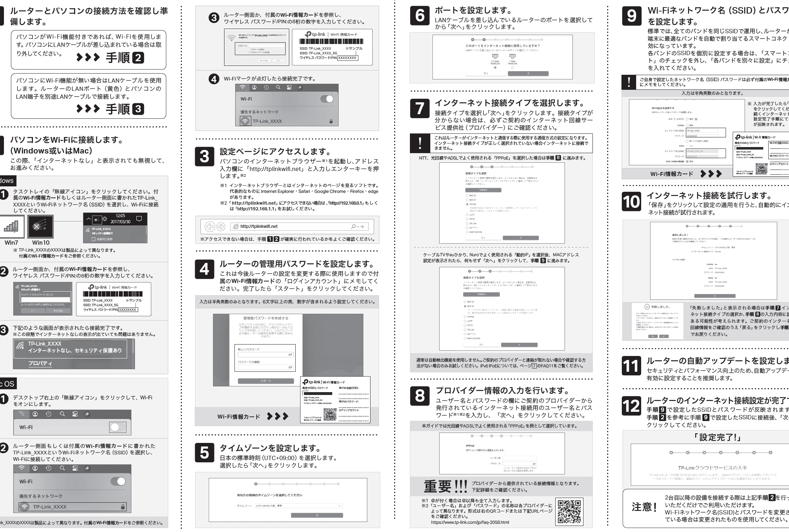Uncheck the このネットワークを記憶 checkbox
This screenshot has width=789, height=532.
coord(250,52)
